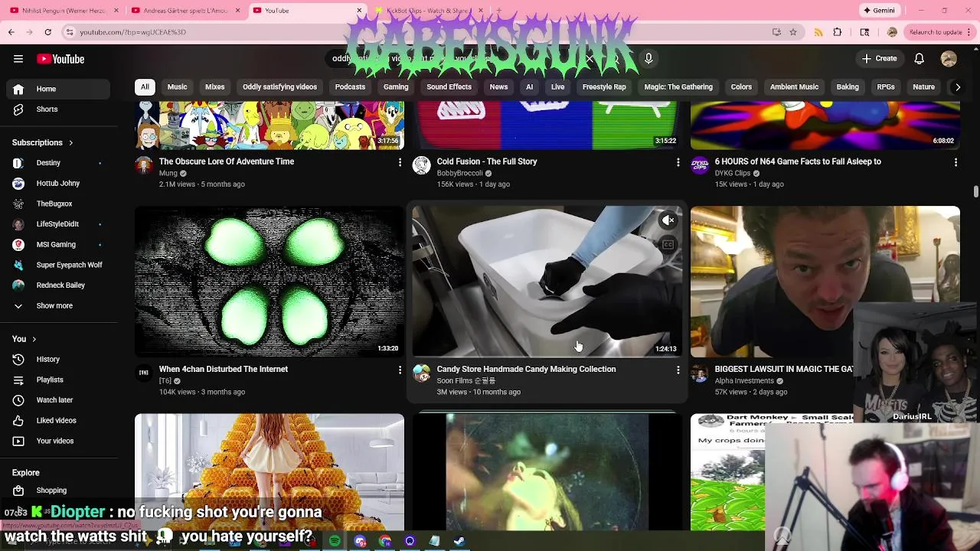Select the Magic: The Gathering chip
Screen dimensions: 980x551
coord(678,87)
